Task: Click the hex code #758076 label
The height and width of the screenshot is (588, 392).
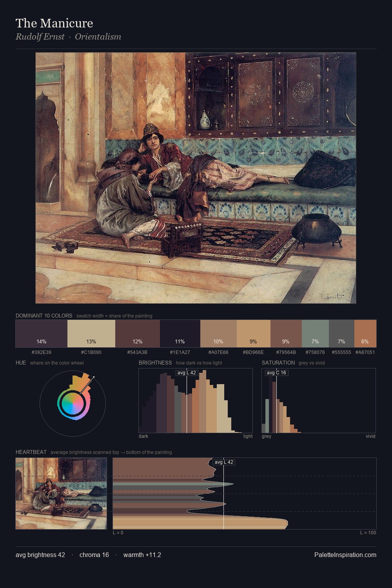Action: pyautogui.click(x=315, y=352)
